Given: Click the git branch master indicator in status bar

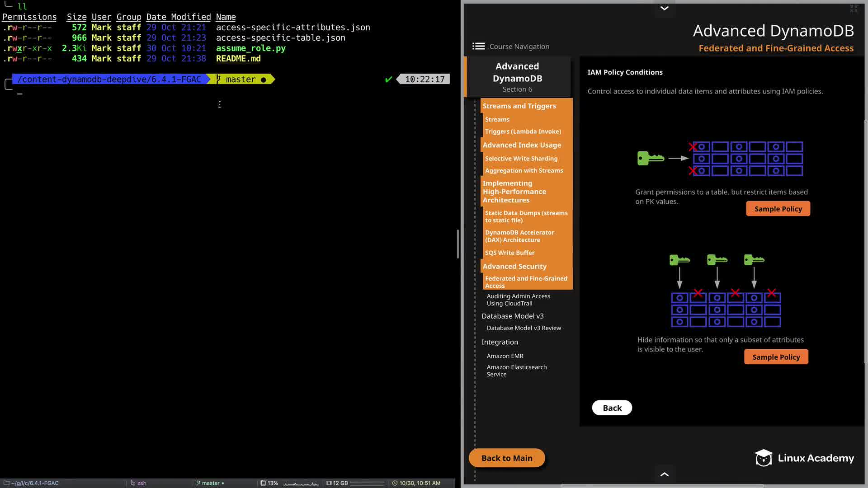Looking at the screenshot, I should click(210, 483).
